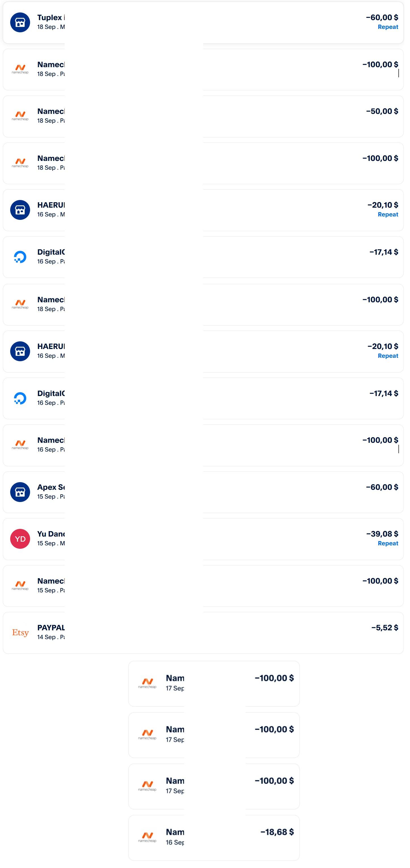Click the topmost HAERU store icon
The width and height of the screenshot is (410, 868).
click(x=20, y=210)
